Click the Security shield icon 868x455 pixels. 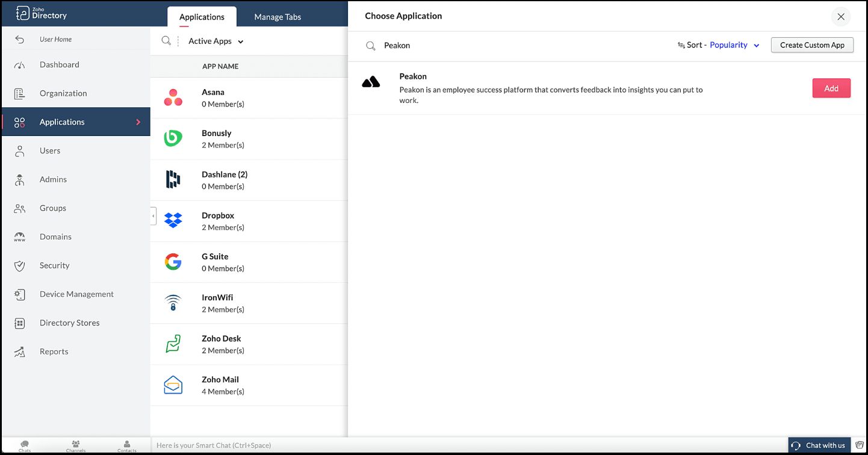(20, 265)
